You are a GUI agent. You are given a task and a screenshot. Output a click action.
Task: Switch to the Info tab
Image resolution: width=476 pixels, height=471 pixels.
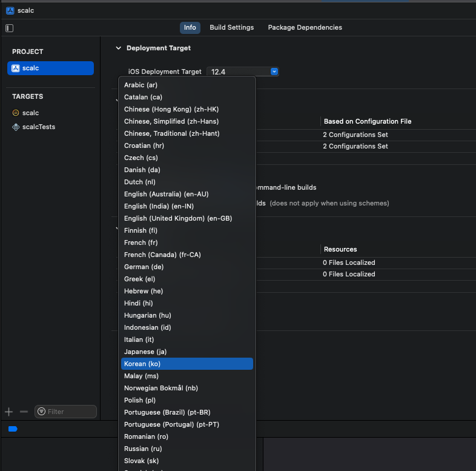190,28
